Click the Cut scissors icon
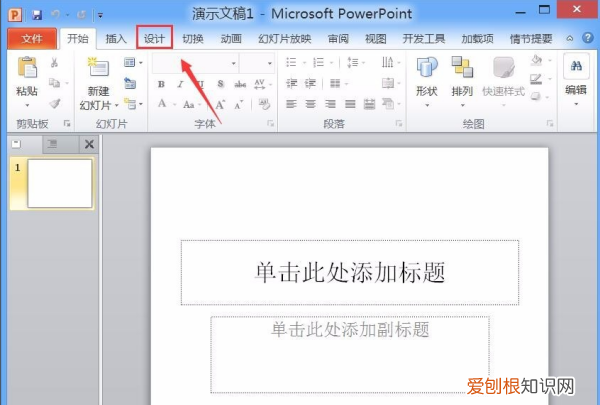Screen dimensions: 600x405 (x=54, y=63)
